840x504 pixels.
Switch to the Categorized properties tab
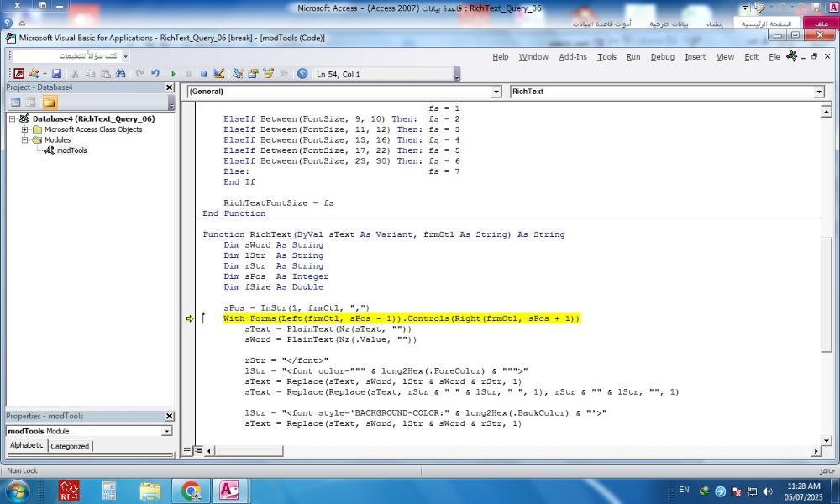coord(70,446)
